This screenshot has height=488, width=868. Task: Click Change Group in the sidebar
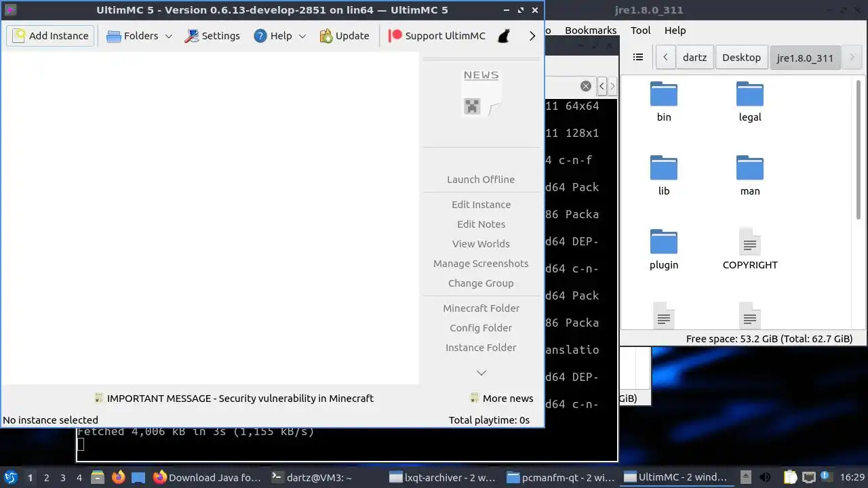pos(481,283)
